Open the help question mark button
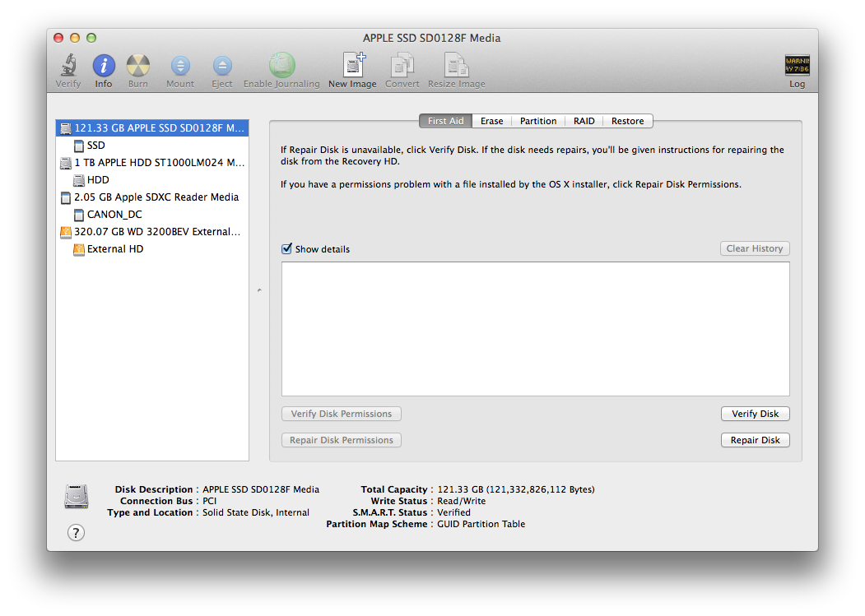This screenshot has width=865, height=616. click(76, 533)
